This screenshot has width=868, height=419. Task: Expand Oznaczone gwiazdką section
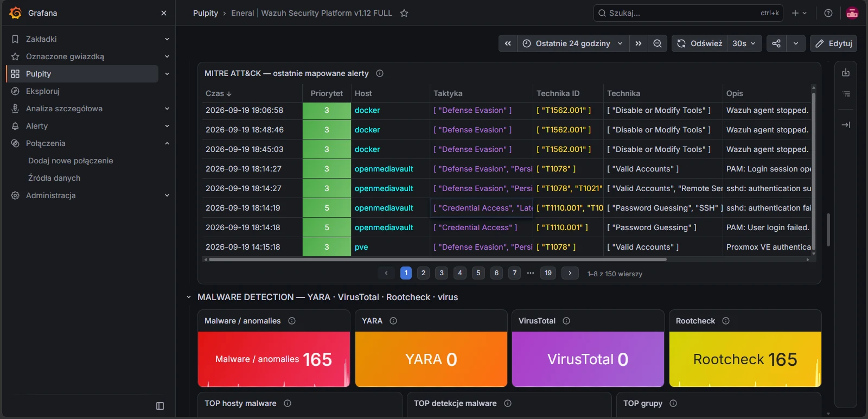pos(167,56)
